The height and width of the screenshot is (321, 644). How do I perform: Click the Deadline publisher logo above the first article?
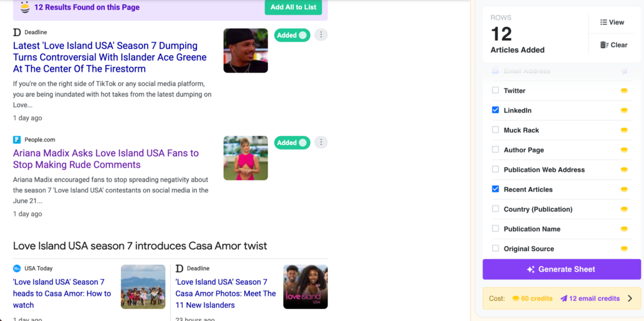click(x=17, y=32)
